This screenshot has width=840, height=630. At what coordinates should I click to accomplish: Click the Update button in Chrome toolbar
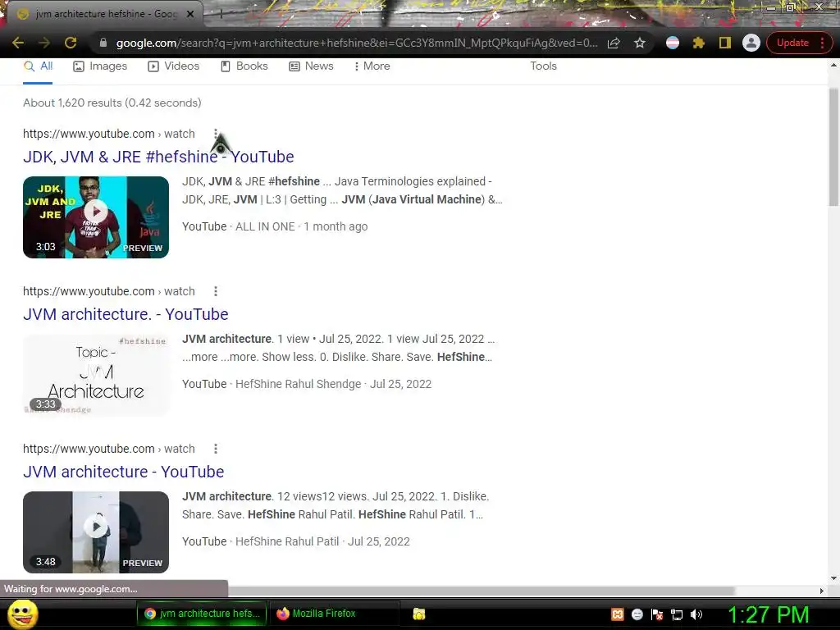(792, 43)
